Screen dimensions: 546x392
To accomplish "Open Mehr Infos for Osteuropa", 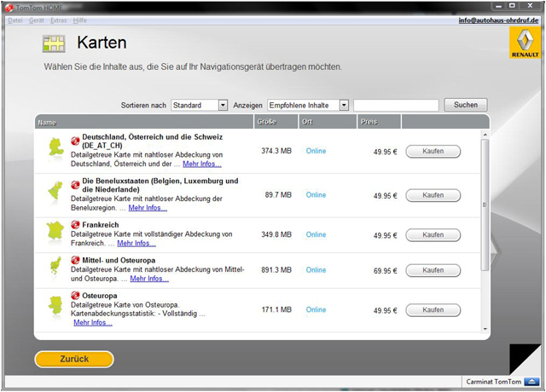I will point(92,323).
